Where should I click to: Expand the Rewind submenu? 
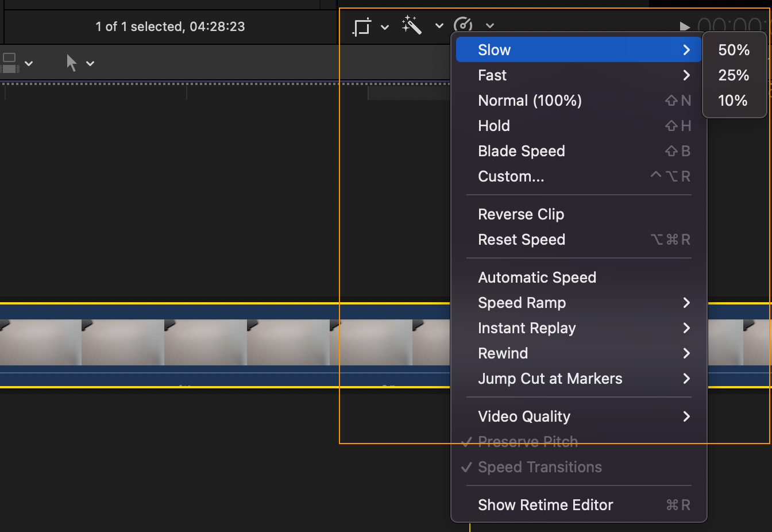tap(579, 353)
